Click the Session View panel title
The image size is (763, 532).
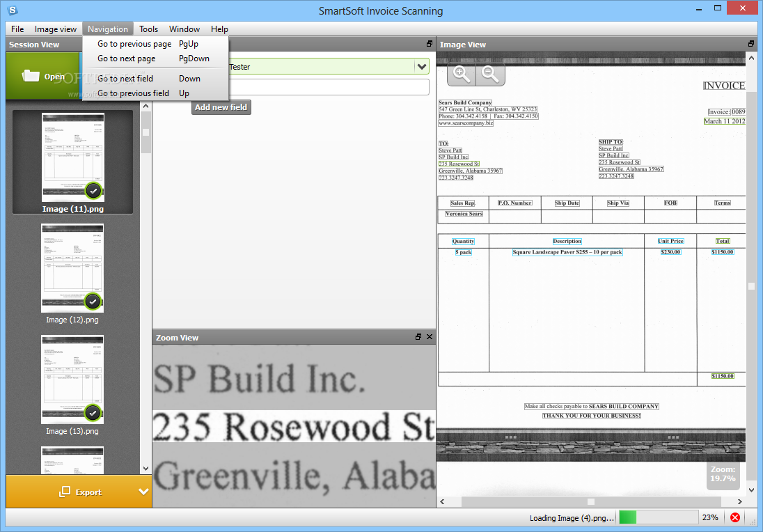(34, 45)
